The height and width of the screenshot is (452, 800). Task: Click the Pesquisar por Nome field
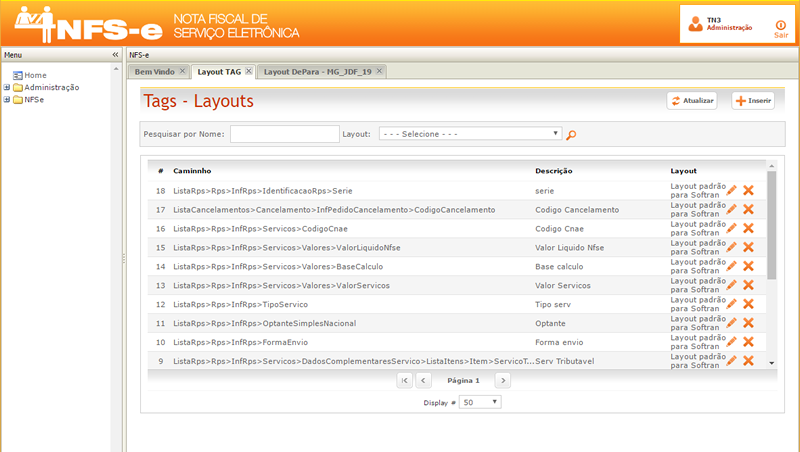coord(285,133)
